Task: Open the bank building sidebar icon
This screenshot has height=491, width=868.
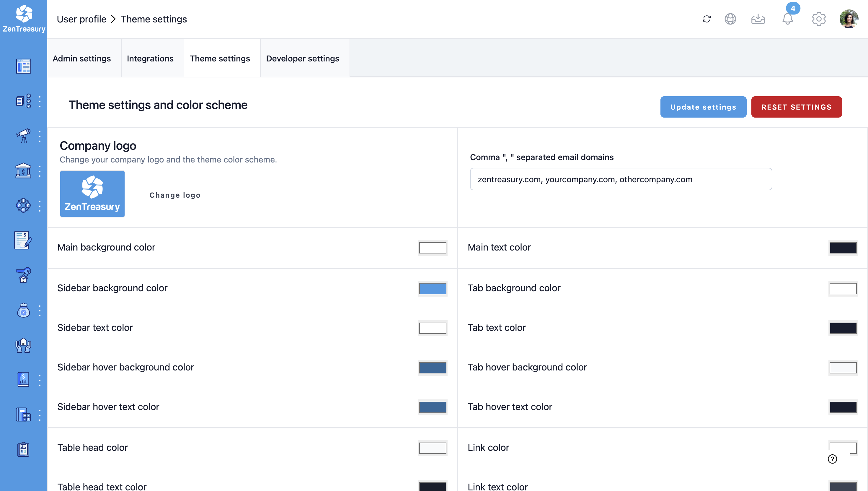Action: pos(23,171)
